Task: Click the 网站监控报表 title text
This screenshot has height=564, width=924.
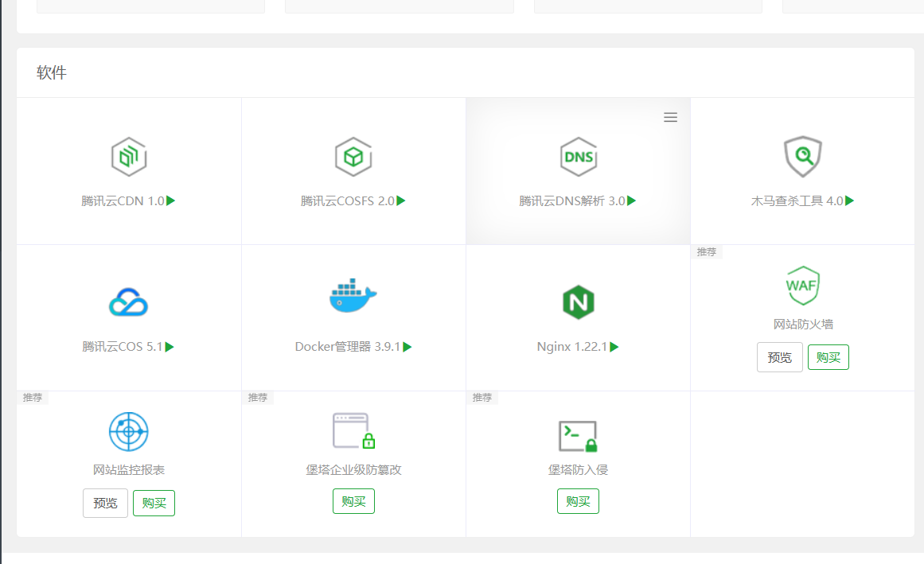Action: 128,470
